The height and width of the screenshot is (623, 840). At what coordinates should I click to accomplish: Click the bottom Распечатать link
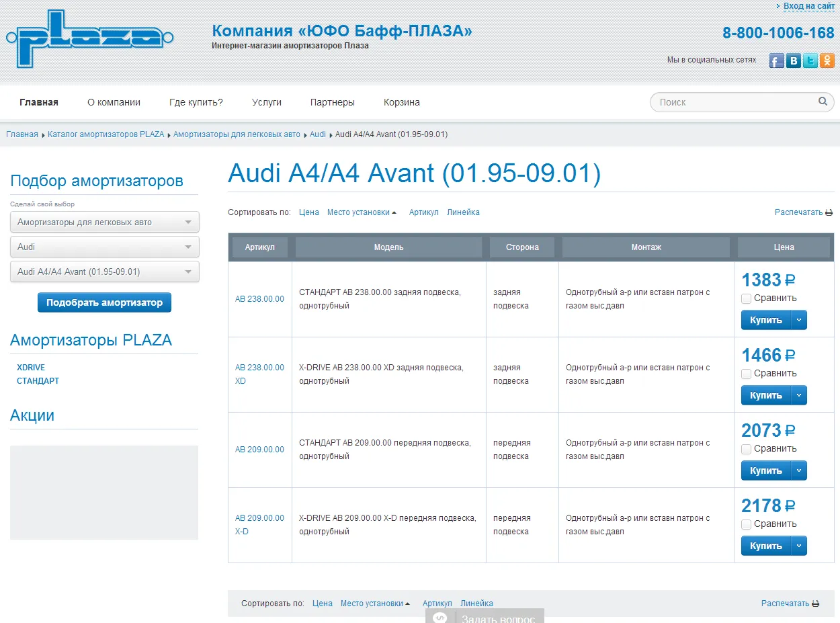click(785, 604)
